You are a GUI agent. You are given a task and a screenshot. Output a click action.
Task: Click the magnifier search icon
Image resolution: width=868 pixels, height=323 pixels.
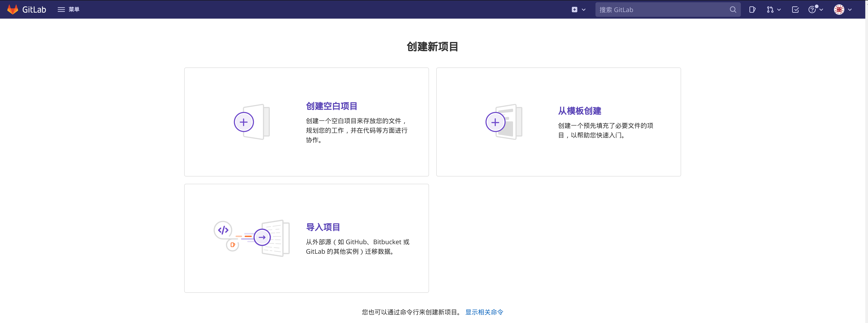tap(733, 10)
